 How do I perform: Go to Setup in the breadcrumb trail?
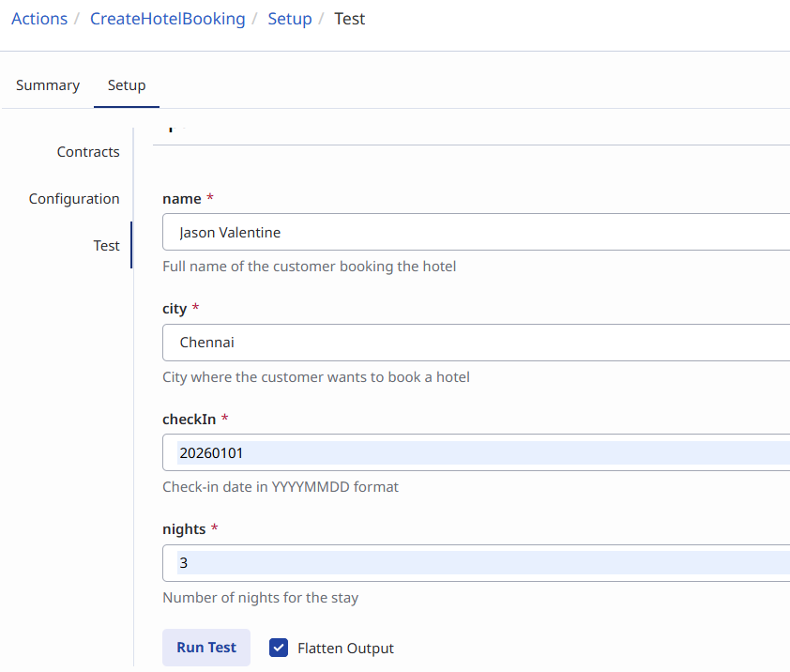[x=289, y=19]
